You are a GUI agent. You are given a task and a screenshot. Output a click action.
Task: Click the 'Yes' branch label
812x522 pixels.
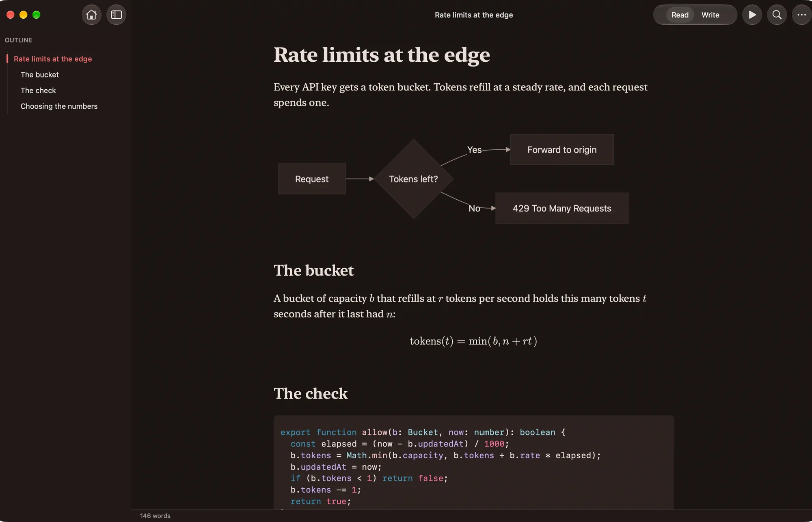474,150
